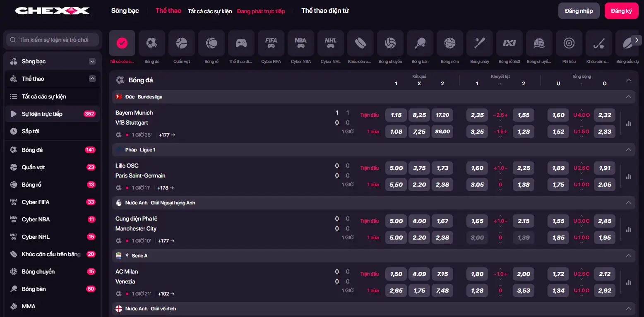Click the Đăng nhập button
The image size is (644, 317).
[x=579, y=11]
